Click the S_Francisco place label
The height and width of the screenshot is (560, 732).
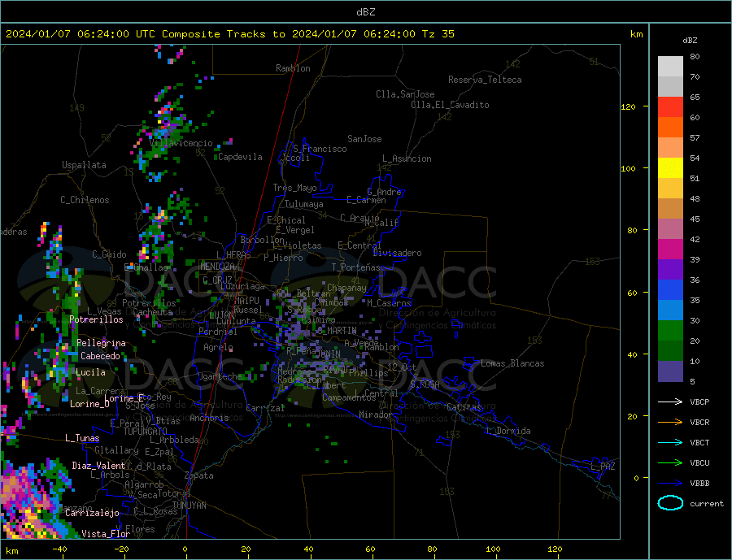point(320,149)
